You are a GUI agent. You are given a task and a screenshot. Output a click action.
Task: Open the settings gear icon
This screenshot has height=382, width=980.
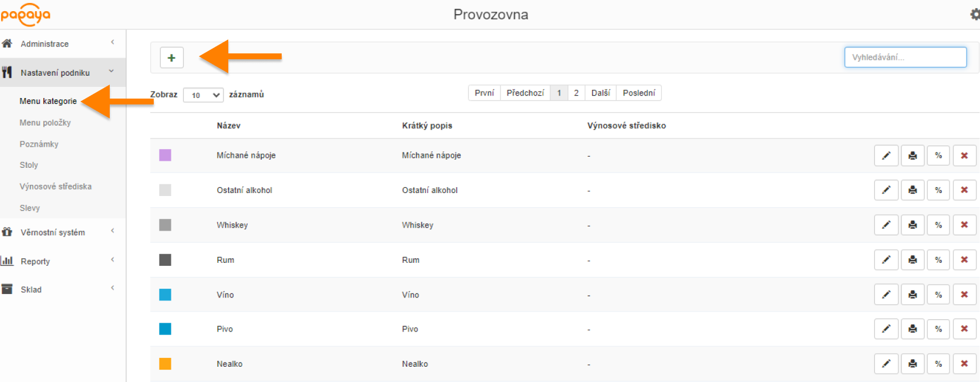(975, 15)
